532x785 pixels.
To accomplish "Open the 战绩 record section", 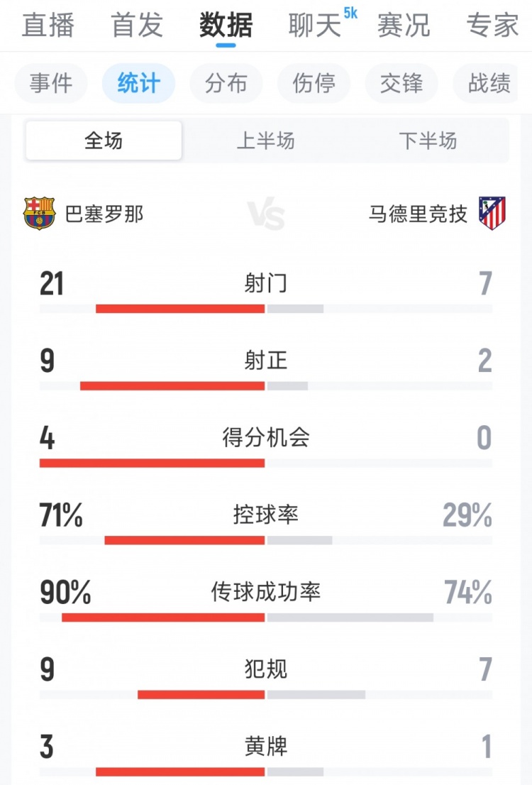I will (x=489, y=84).
